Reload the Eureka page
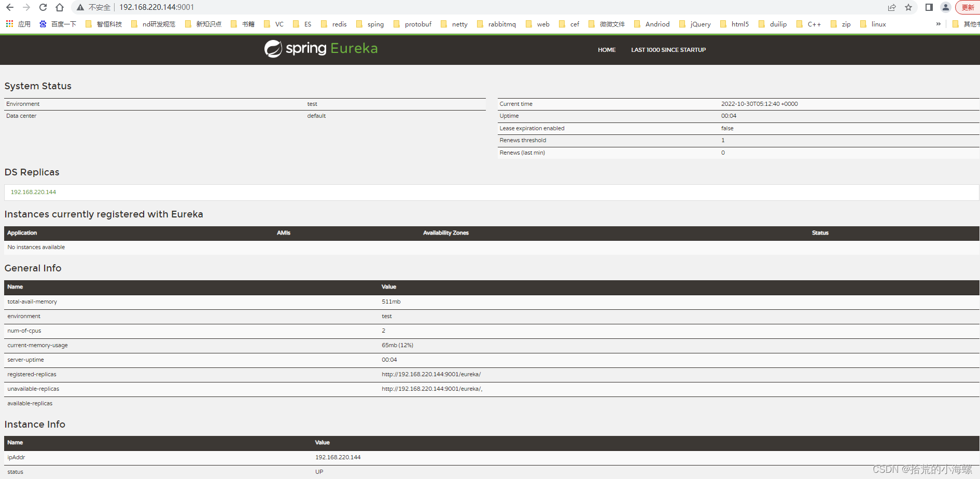 pos(43,7)
